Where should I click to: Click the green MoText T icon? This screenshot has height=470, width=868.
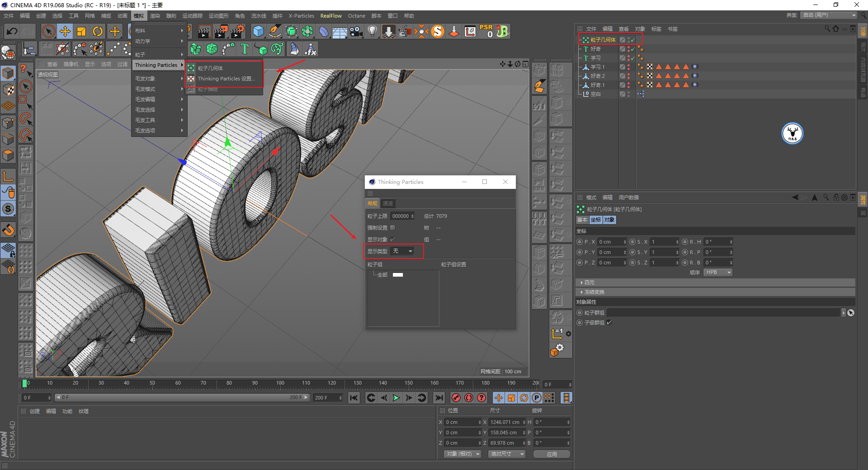click(245, 49)
